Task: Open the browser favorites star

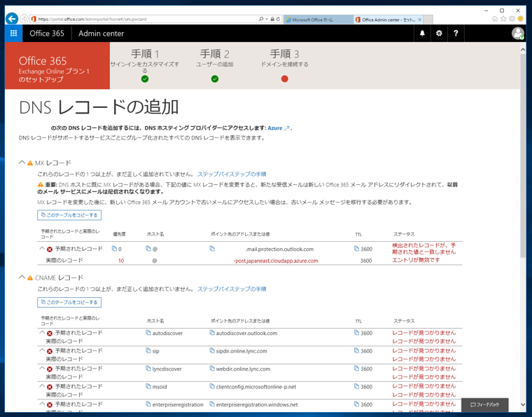Action: pyautogui.click(x=503, y=19)
